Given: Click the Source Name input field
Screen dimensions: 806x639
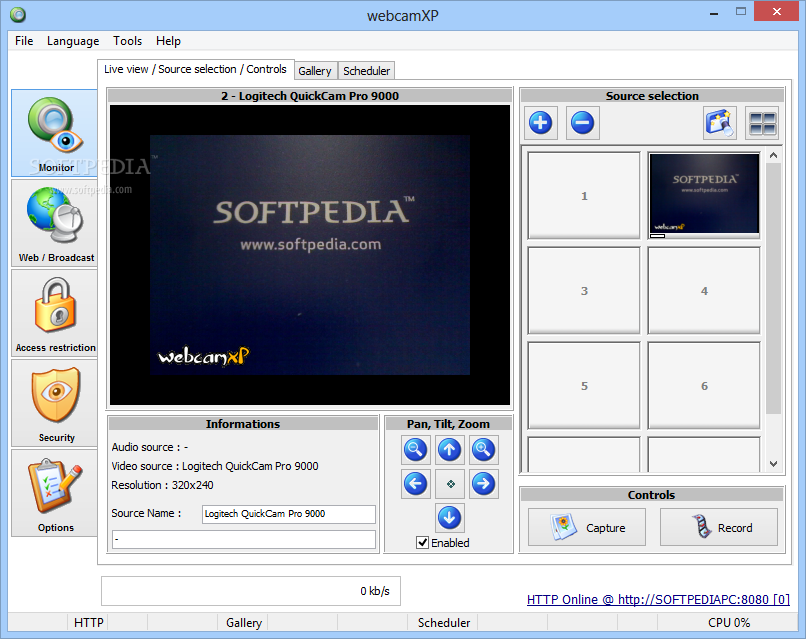Looking at the screenshot, I should pos(289,514).
